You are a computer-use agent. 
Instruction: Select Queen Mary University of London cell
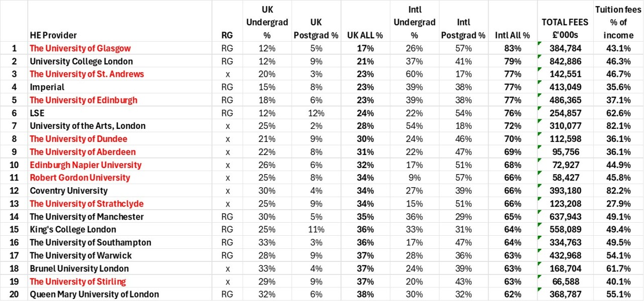click(120, 294)
